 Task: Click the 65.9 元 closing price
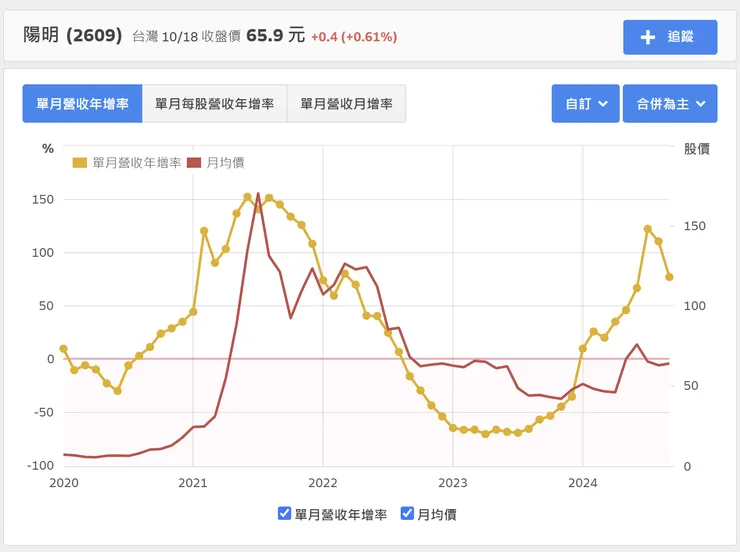[x=276, y=35]
